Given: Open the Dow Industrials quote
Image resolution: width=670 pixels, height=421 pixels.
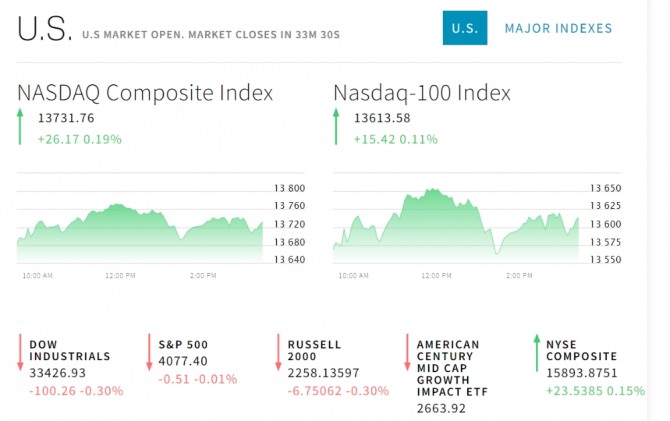Looking at the screenshot, I should (70, 350).
